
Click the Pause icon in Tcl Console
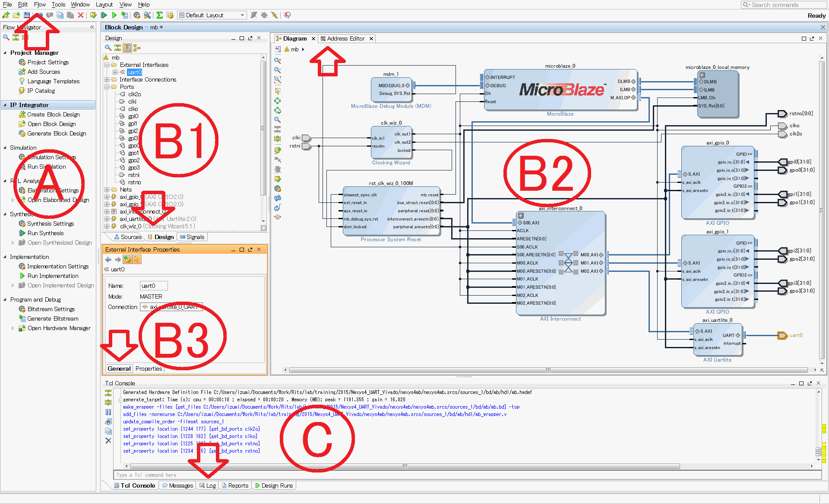tap(108, 412)
